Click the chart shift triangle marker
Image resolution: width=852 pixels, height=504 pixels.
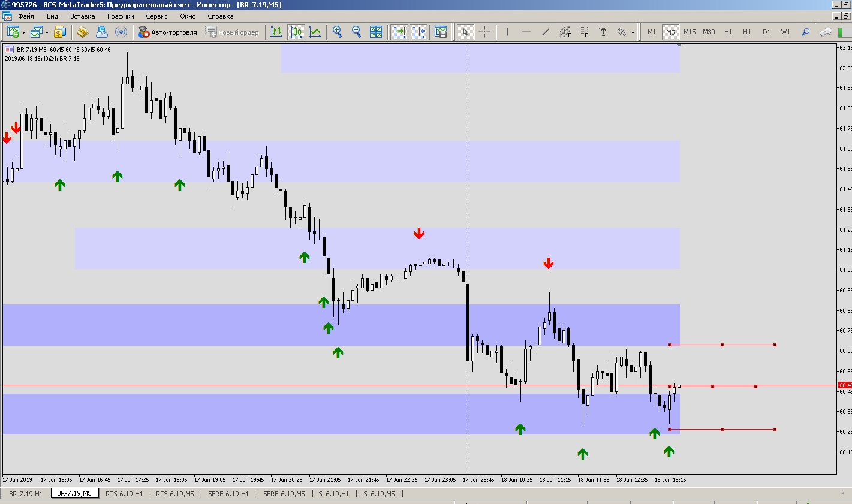pyautogui.click(x=679, y=45)
